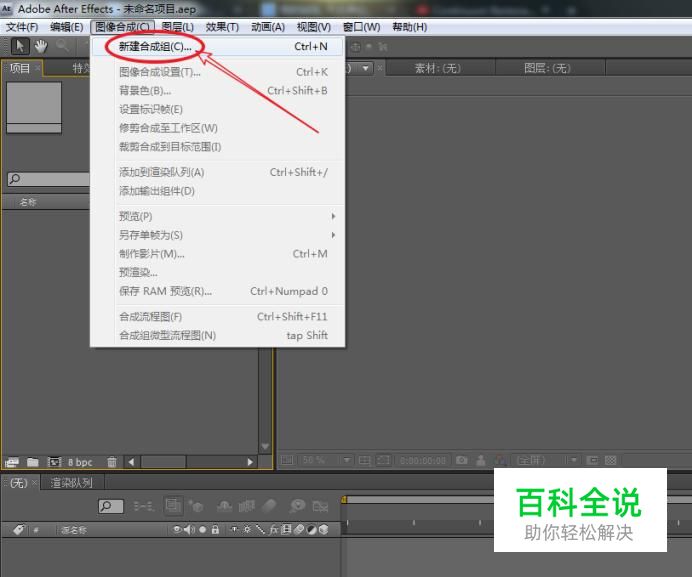Click the adjustment layer half-circle column icon

point(312,529)
